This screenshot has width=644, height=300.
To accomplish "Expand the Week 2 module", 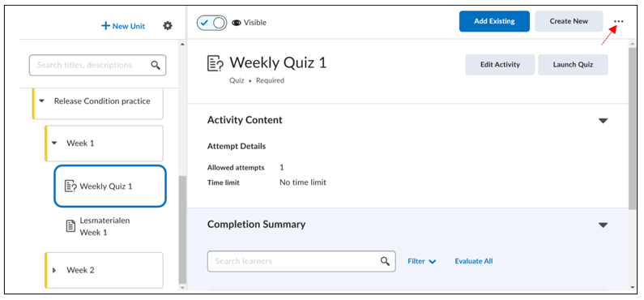I will 54,271.
